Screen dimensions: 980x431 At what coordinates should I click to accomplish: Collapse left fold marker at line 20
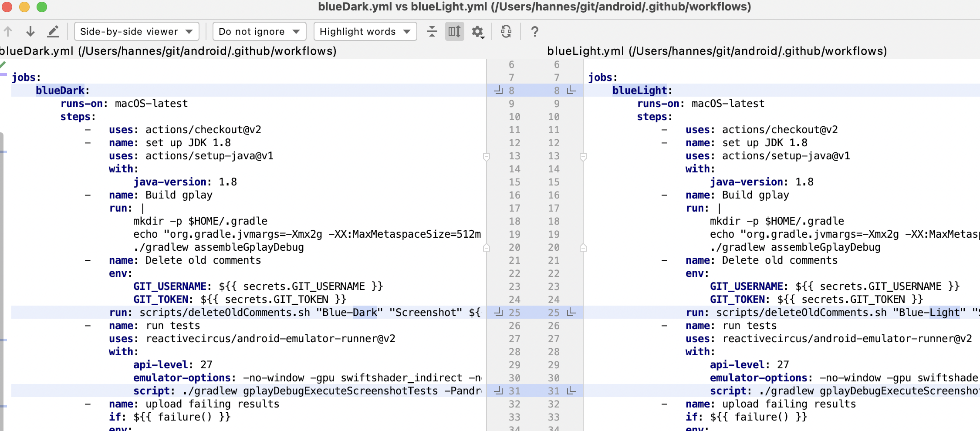click(x=487, y=247)
